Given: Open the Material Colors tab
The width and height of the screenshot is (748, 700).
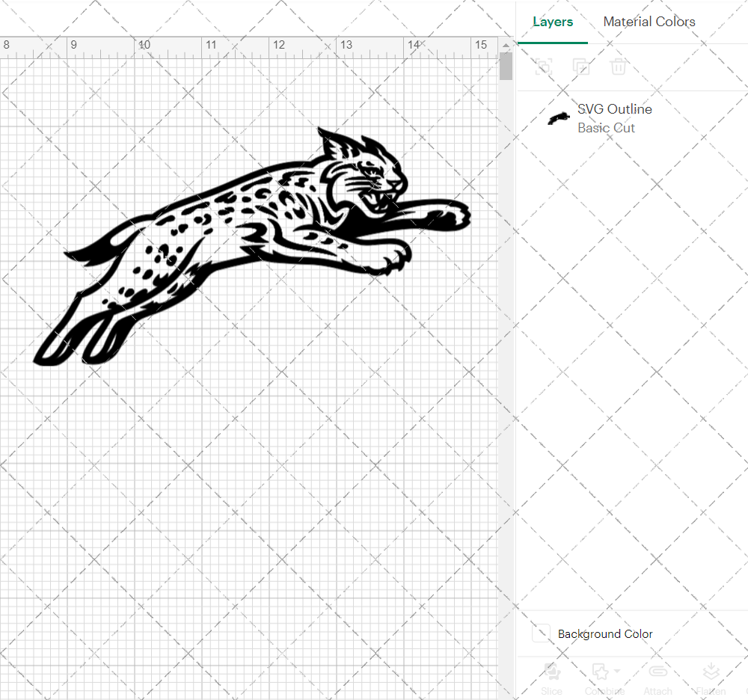Looking at the screenshot, I should [649, 22].
